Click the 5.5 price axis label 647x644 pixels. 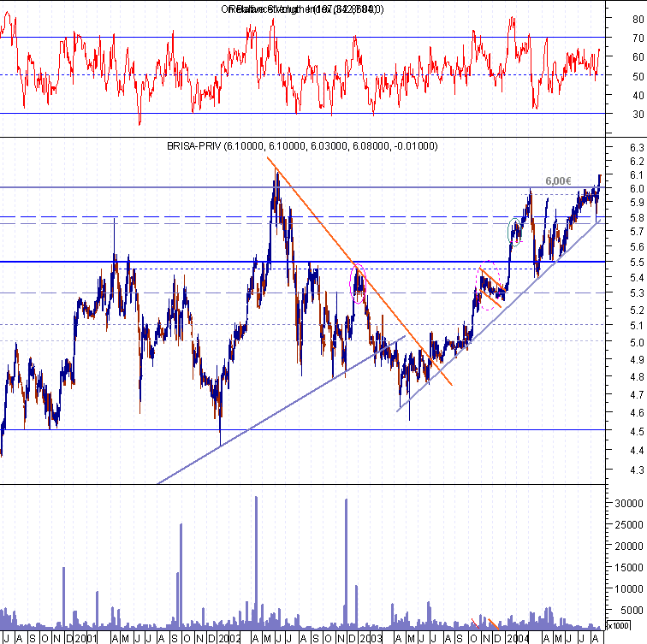coord(637,263)
